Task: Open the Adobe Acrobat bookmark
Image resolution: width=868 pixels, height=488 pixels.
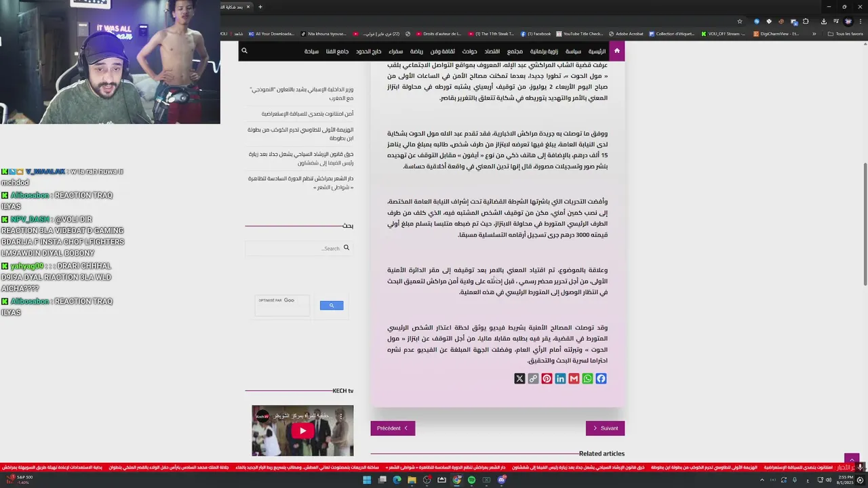Action: [626, 34]
